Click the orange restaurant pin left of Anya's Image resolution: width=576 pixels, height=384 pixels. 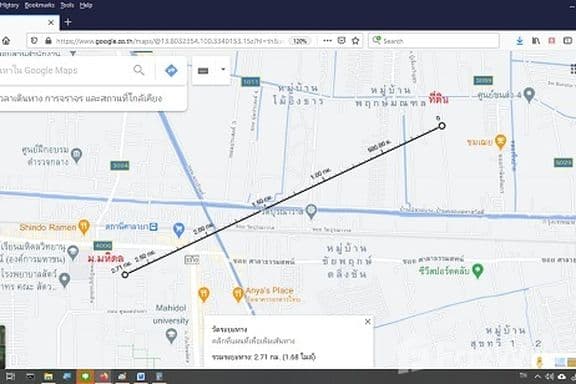(x=204, y=294)
